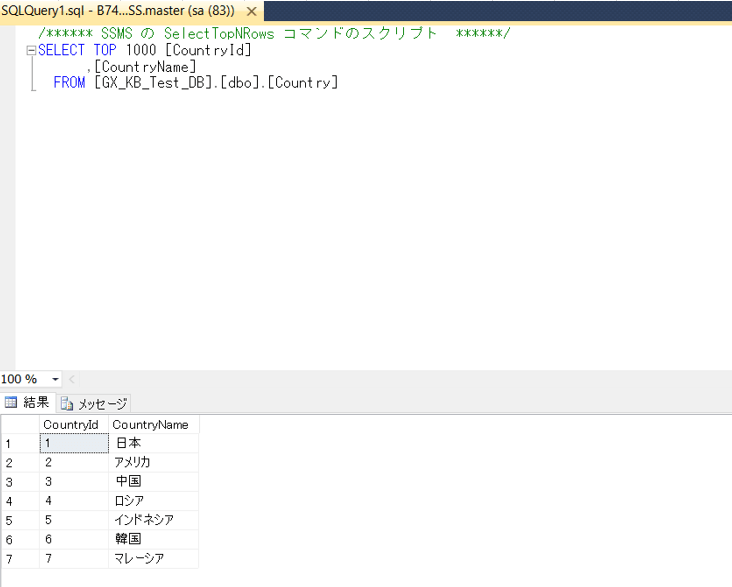Open the 100 % zoom dropdown

point(55,379)
